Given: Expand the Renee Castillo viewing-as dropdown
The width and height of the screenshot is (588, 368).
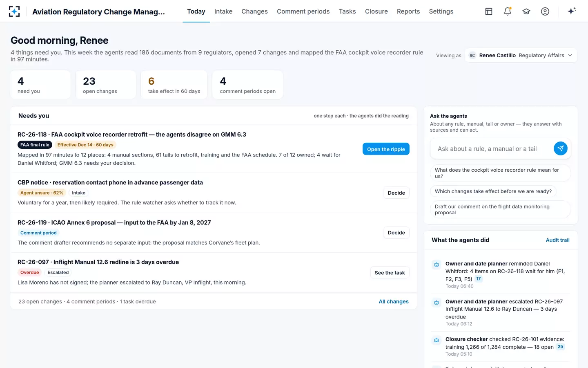Looking at the screenshot, I should pyautogui.click(x=521, y=55).
